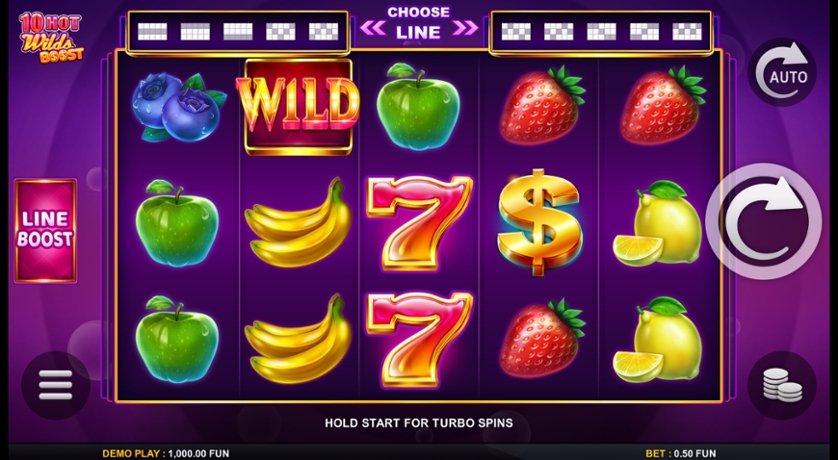Open the hamburger menu
Viewport: 838px width, 460px height.
click(x=56, y=385)
